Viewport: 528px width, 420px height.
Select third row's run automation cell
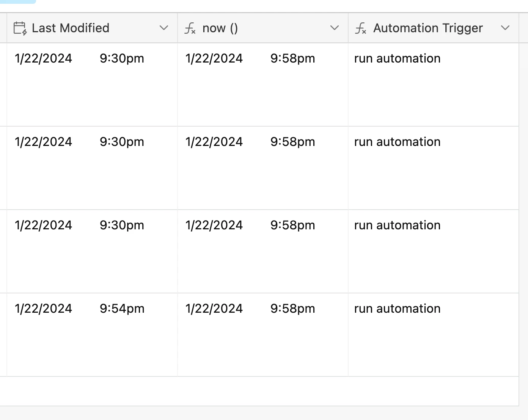(434, 251)
